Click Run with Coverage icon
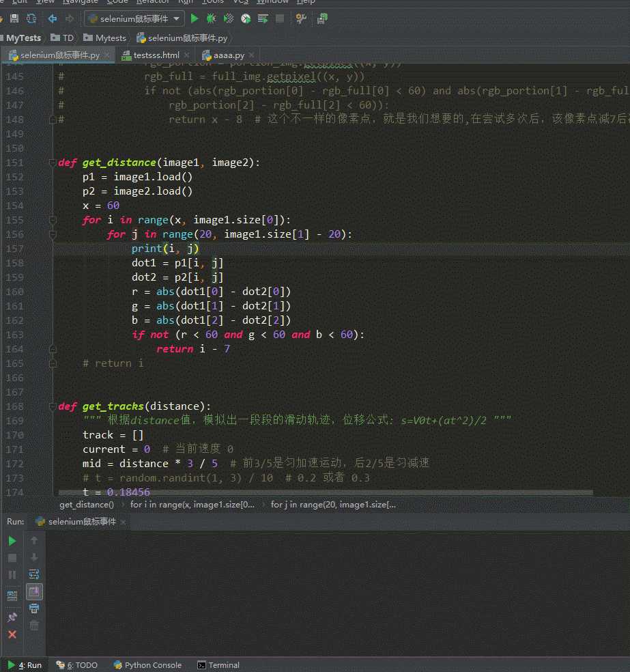630x672 pixels. tap(229, 18)
